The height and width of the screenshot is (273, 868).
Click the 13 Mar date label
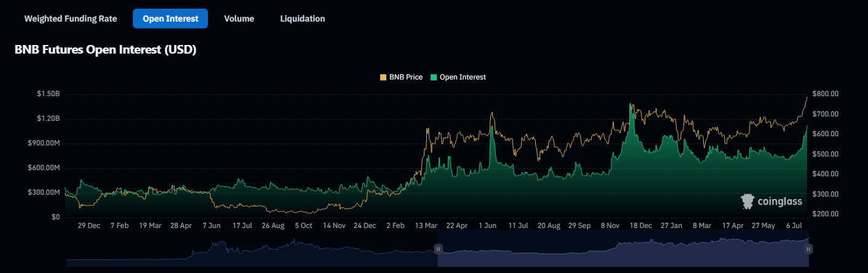coord(427,226)
